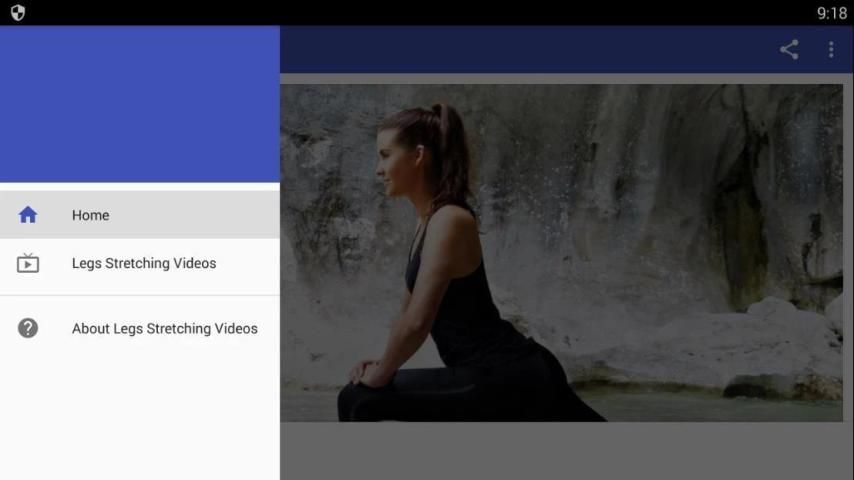The image size is (854, 480).
Task: Click the dark blue app toolbar left of share
Action: [x=520, y=49]
